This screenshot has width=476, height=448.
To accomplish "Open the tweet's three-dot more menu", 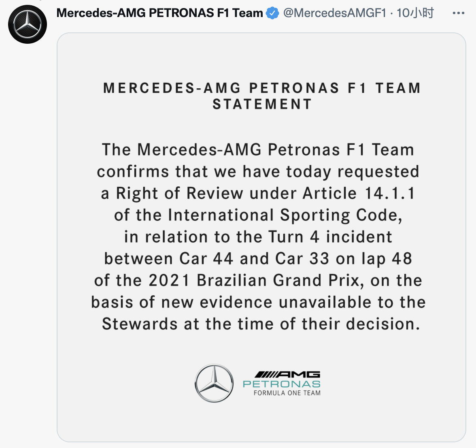I will 458,13.
